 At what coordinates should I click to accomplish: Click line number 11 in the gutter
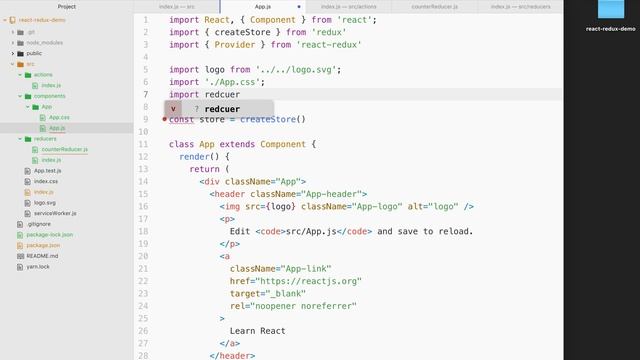coord(143,144)
